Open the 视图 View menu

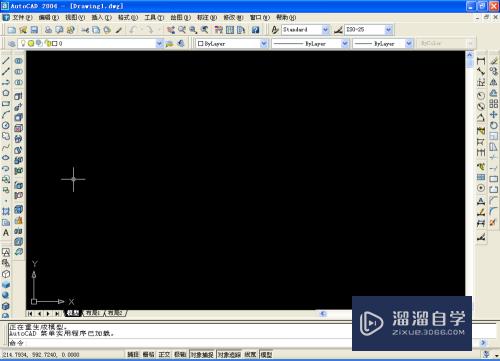point(75,17)
